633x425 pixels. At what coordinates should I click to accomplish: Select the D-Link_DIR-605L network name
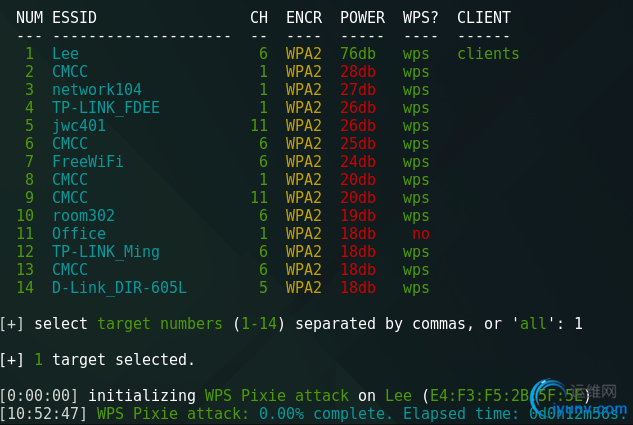(119, 287)
